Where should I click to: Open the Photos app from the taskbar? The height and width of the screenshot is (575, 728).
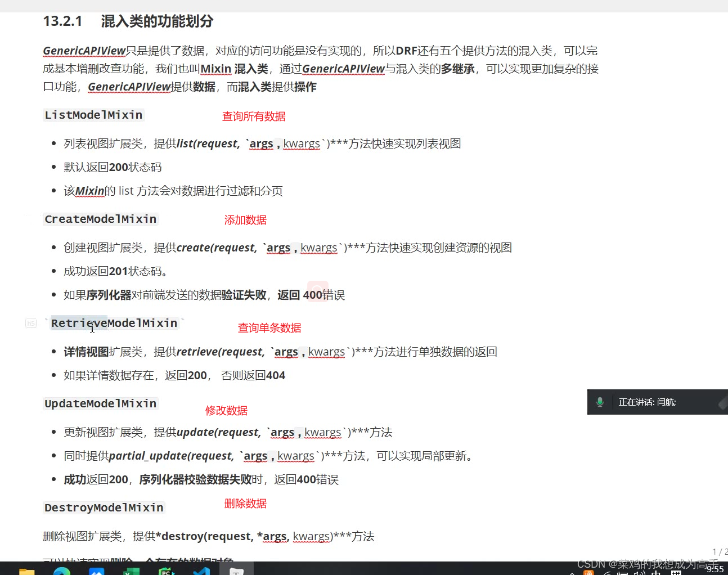click(97, 571)
